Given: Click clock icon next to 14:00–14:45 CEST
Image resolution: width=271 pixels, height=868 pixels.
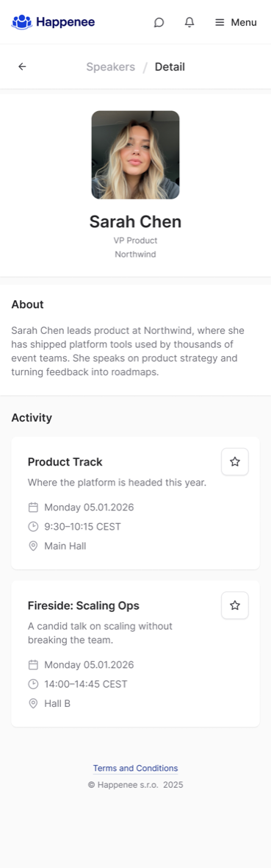Looking at the screenshot, I should click(33, 684).
